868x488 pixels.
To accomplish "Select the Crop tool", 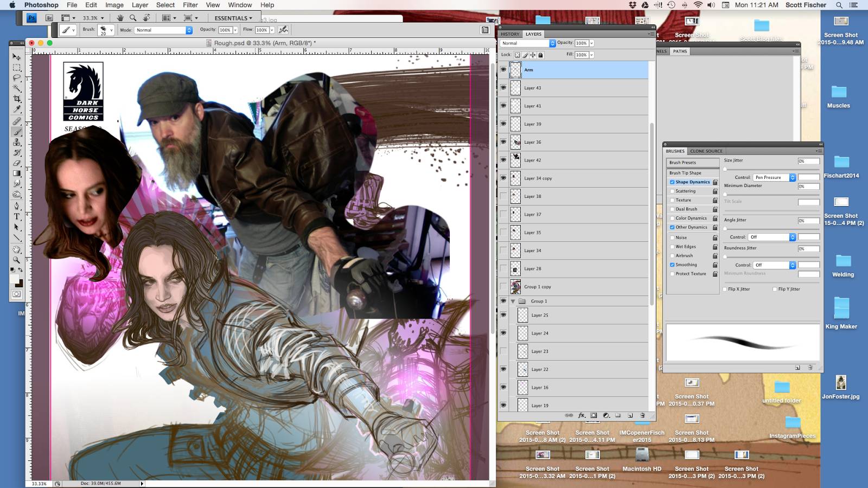I will (17, 99).
